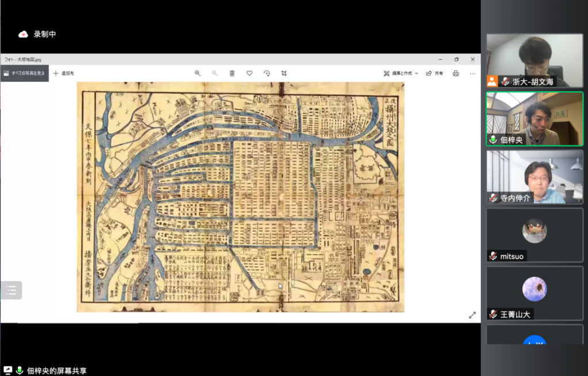The width and height of the screenshot is (588, 376).
Task: Click muted mic icon beside 王菁山大
Action: pos(493,314)
